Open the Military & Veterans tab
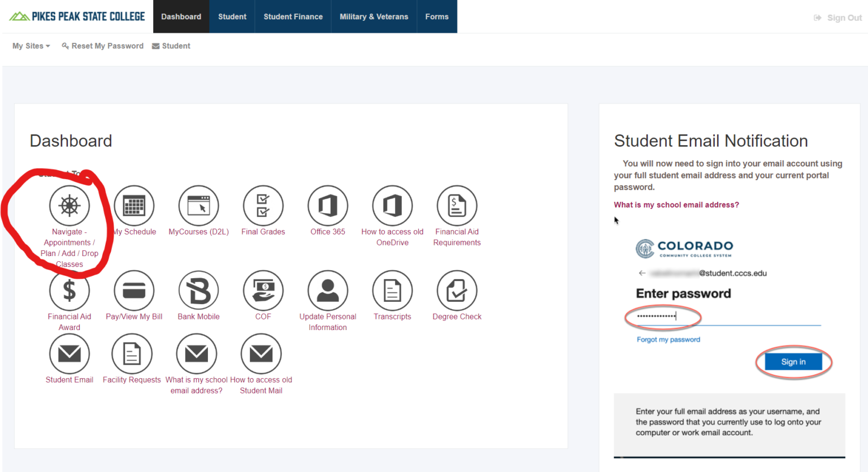Viewport: 868px width, 472px height. pyautogui.click(x=374, y=16)
